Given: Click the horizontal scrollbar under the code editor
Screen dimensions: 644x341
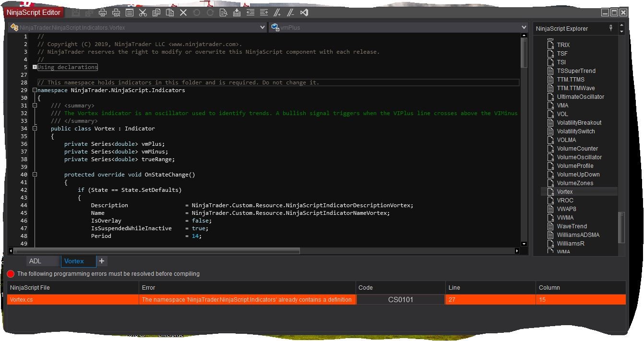Looking at the screenshot, I should [156, 251].
